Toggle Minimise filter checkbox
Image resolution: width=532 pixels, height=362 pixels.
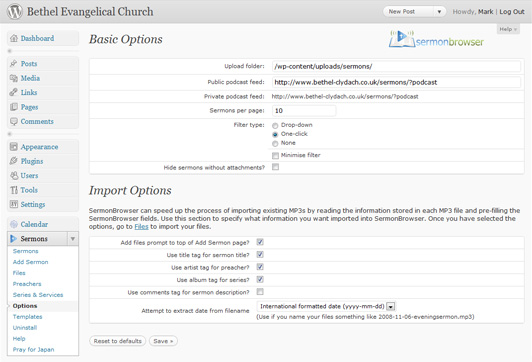click(275, 155)
